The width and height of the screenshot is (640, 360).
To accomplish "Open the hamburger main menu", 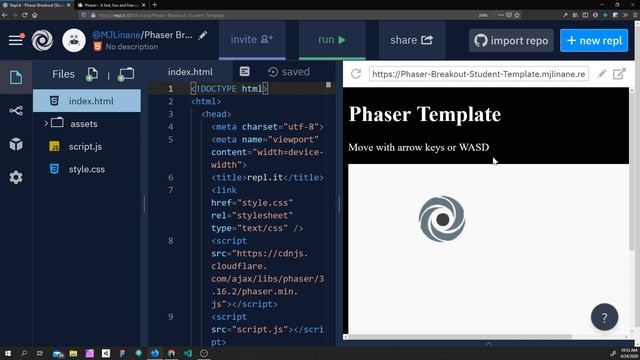I will click(16, 40).
